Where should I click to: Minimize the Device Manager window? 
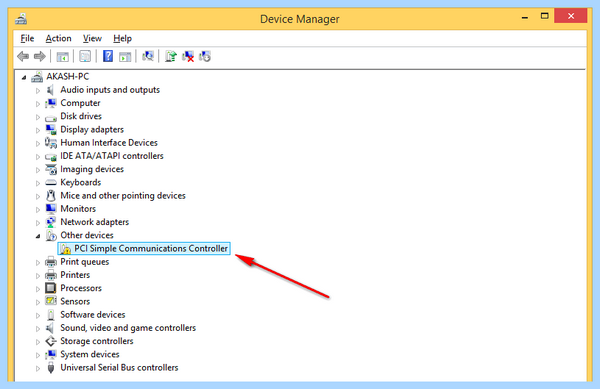click(x=525, y=17)
